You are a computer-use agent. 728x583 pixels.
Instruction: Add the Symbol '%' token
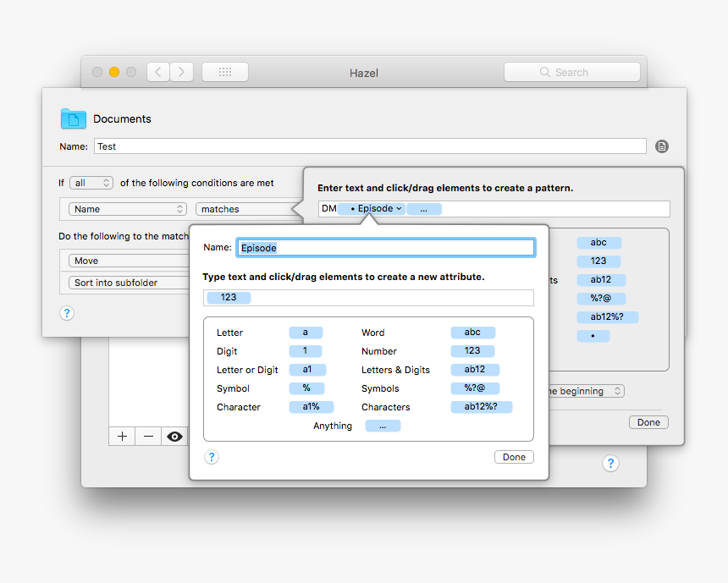tap(306, 388)
